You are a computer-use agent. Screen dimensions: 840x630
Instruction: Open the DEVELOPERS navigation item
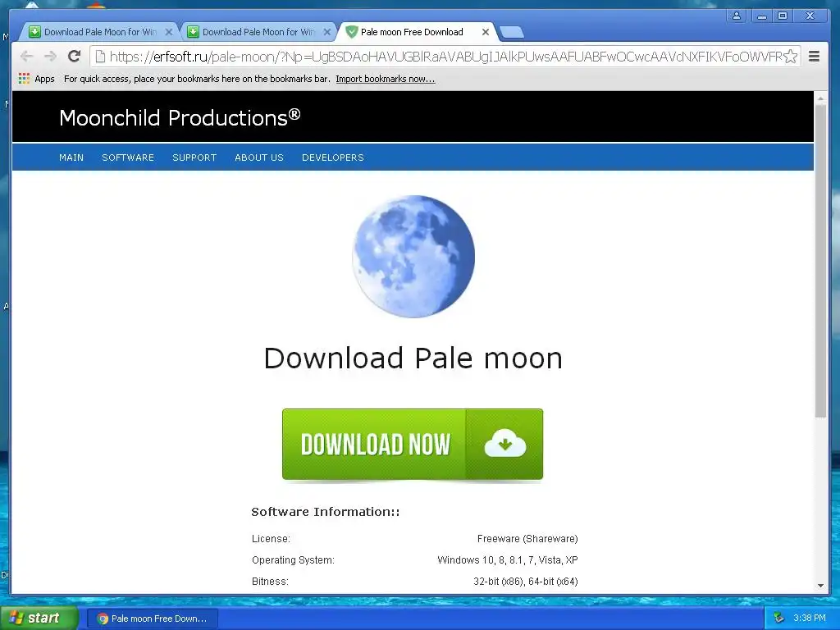pos(333,157)
